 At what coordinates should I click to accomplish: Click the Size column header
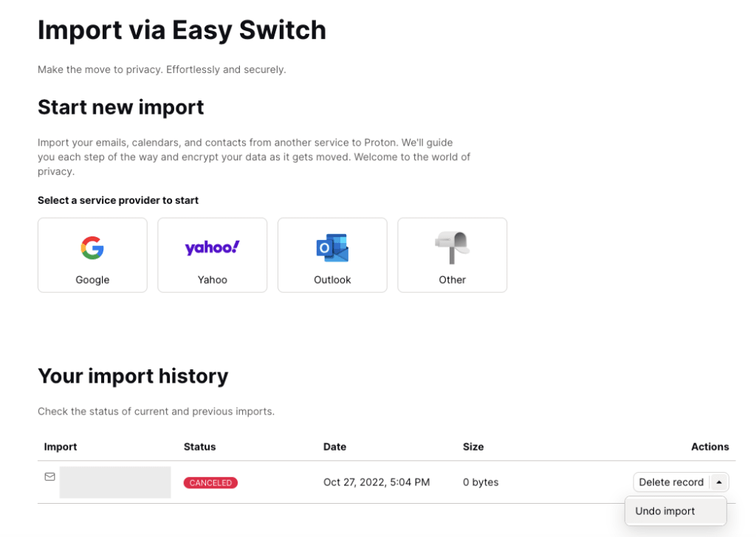click(x=473, y=447)
